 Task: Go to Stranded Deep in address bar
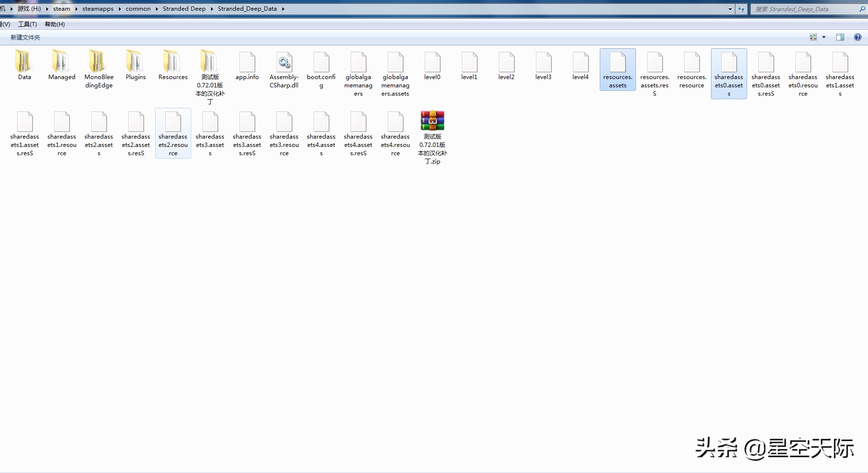(184, 9)
